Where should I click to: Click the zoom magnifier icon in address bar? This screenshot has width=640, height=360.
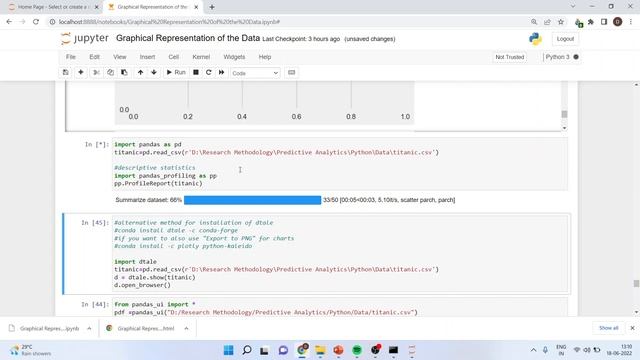534,22
